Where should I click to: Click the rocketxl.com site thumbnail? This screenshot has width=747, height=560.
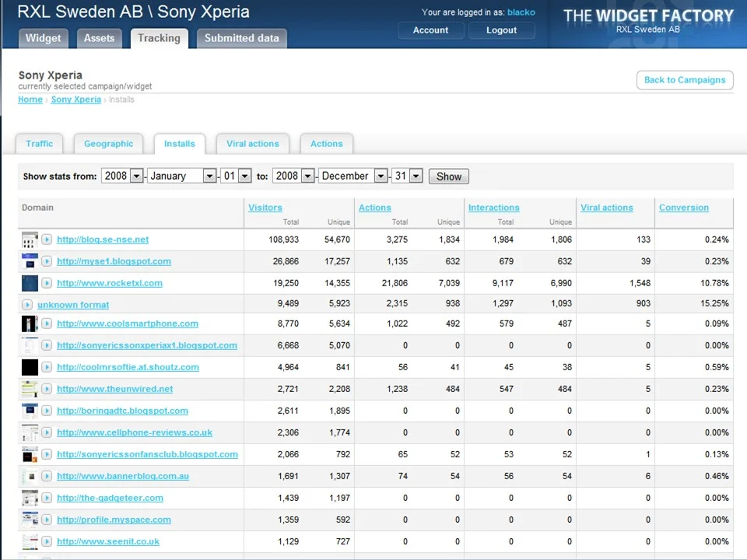[x=30, y=283]
